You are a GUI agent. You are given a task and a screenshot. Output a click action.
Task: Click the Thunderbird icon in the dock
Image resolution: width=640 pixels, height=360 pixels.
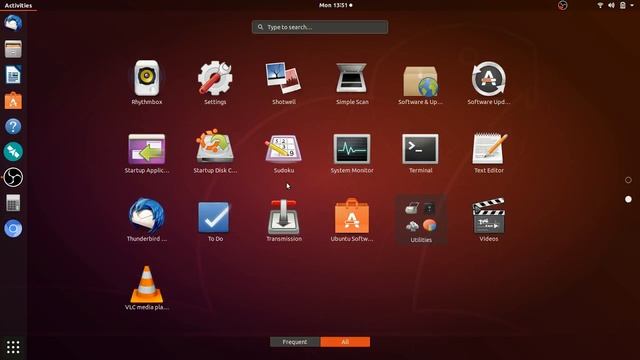[13, 23]
